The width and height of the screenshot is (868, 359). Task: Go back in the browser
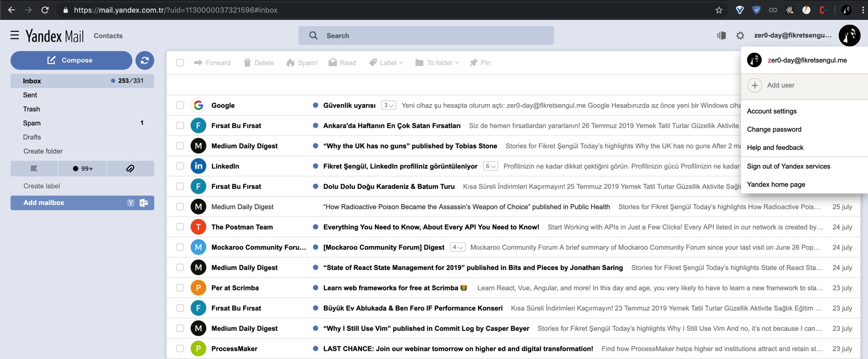11,10
